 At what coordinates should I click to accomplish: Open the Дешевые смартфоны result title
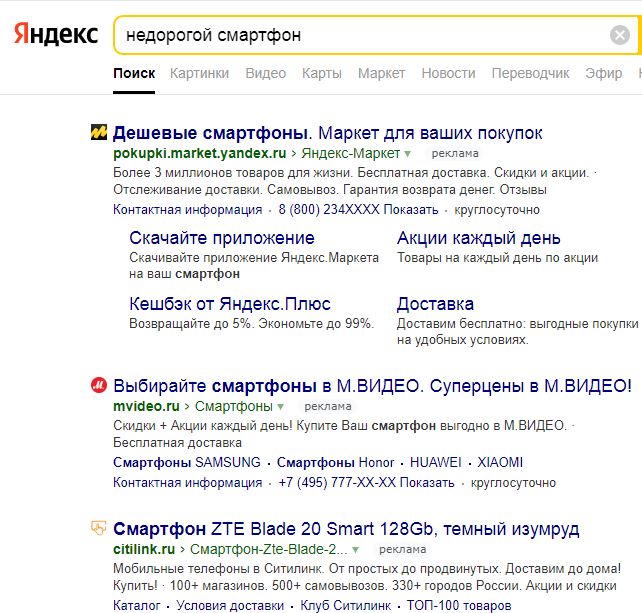212,133
